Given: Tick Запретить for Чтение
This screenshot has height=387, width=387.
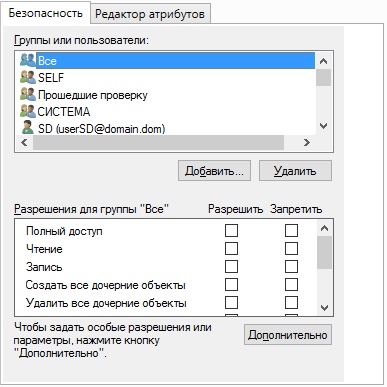Looking at the screenshot, I should [291, 248].
